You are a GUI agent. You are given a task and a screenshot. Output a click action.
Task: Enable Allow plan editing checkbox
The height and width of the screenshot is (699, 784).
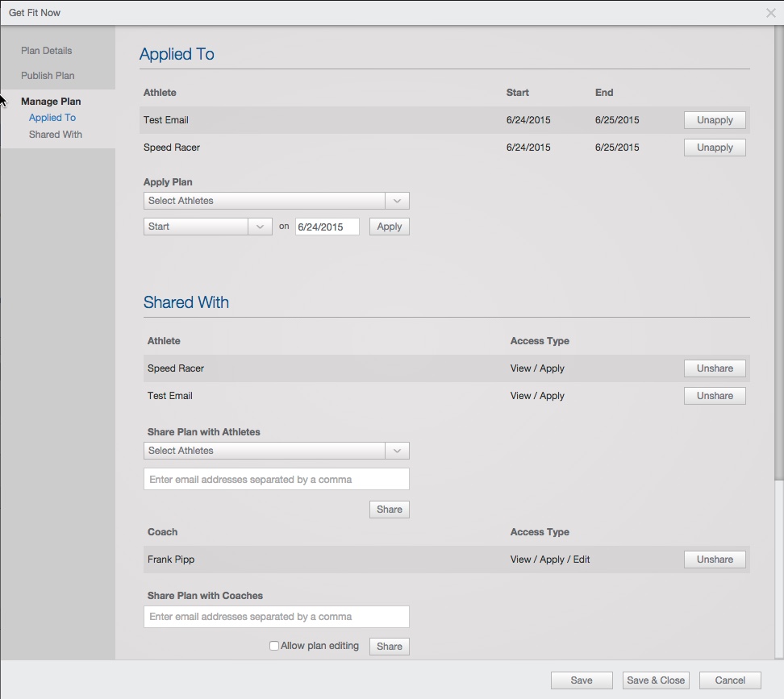coord(274,646)
